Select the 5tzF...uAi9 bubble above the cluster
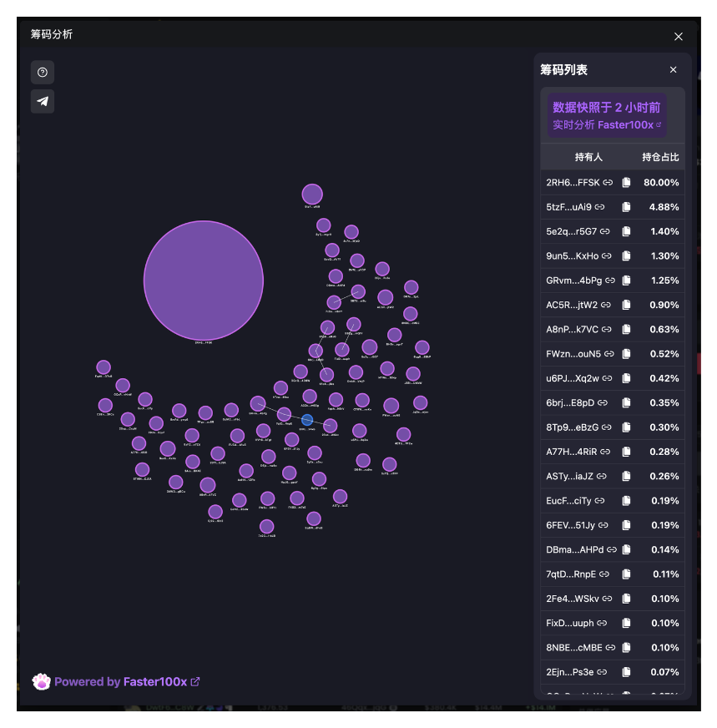 click(312, 194)
